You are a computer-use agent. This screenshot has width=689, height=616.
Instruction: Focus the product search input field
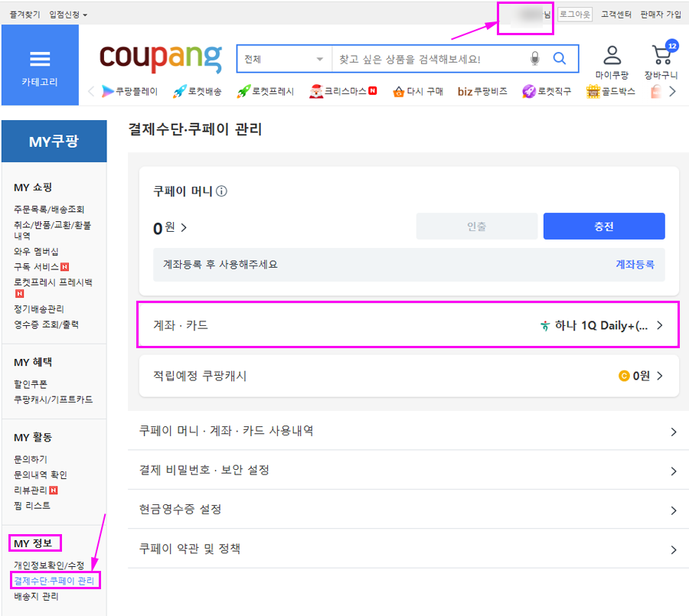(429, 59)
